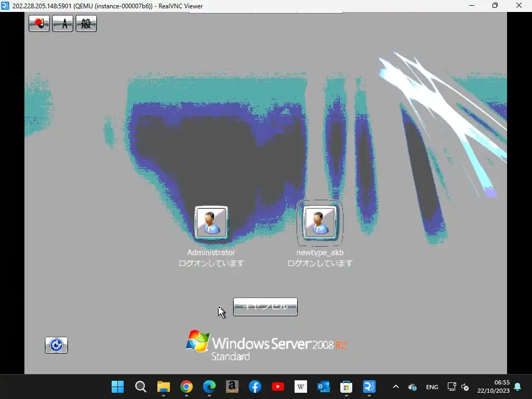
Task: Open Wikipedia shortcut in taskbar
Action: [301, 387]
